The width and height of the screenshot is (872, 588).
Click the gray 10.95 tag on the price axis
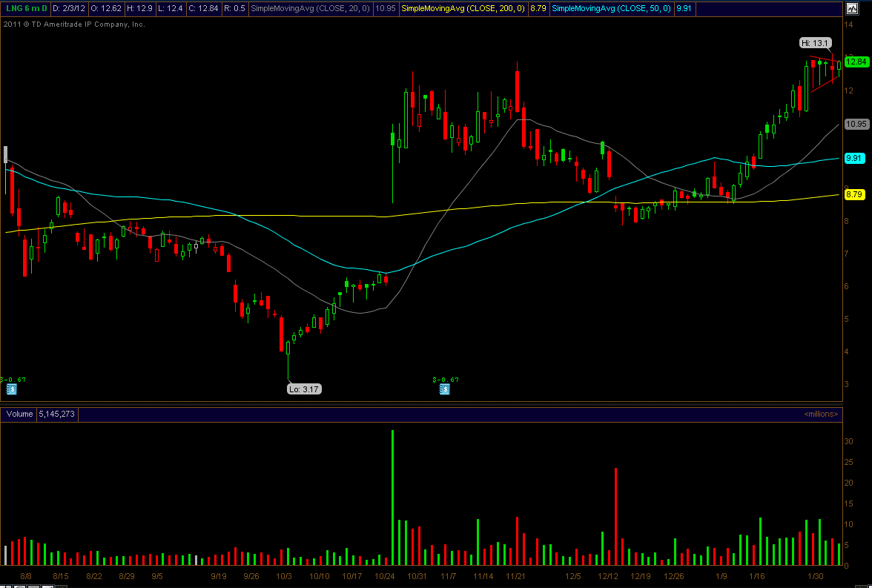coord(856,124)
